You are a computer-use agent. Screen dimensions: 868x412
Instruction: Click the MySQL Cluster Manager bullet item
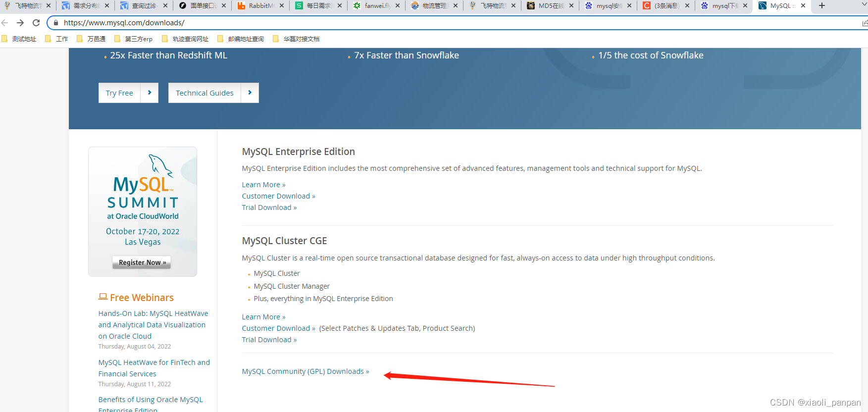[x=292, y=286]
